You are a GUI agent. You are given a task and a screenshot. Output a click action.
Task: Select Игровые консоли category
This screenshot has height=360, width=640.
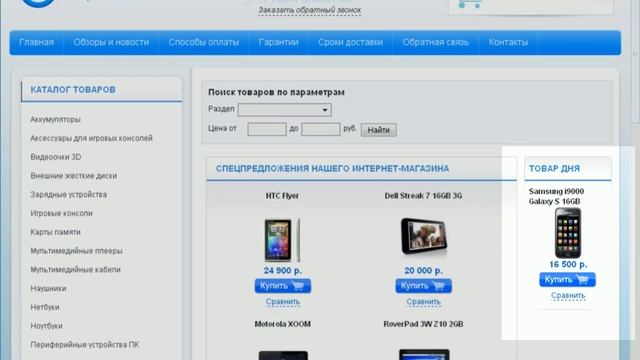tap(61, 213)
